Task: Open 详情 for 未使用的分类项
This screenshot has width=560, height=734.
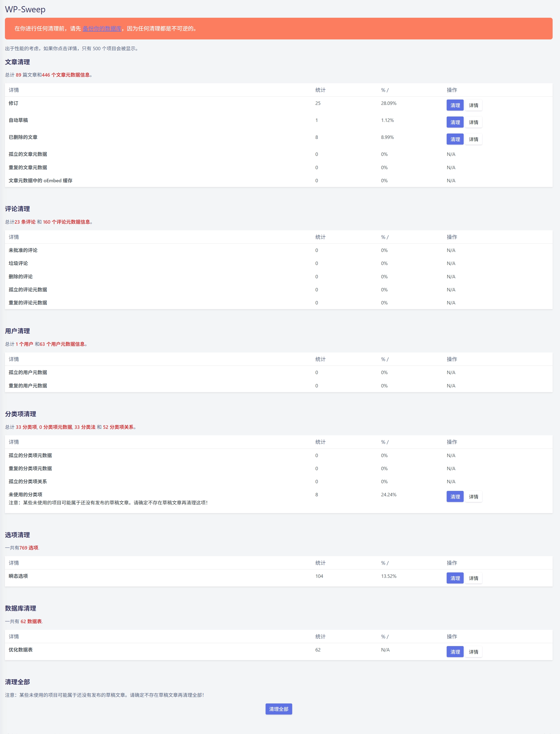Action: click(x=473, y=497)
